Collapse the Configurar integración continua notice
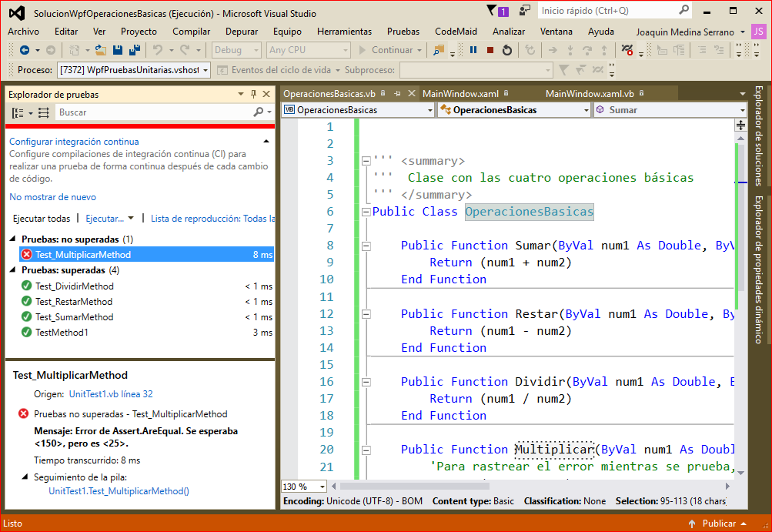 (266, 142)
